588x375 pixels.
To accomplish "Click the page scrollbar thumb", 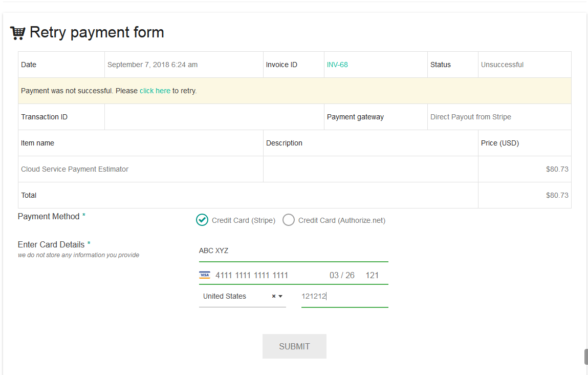I will tap(586, 357).
